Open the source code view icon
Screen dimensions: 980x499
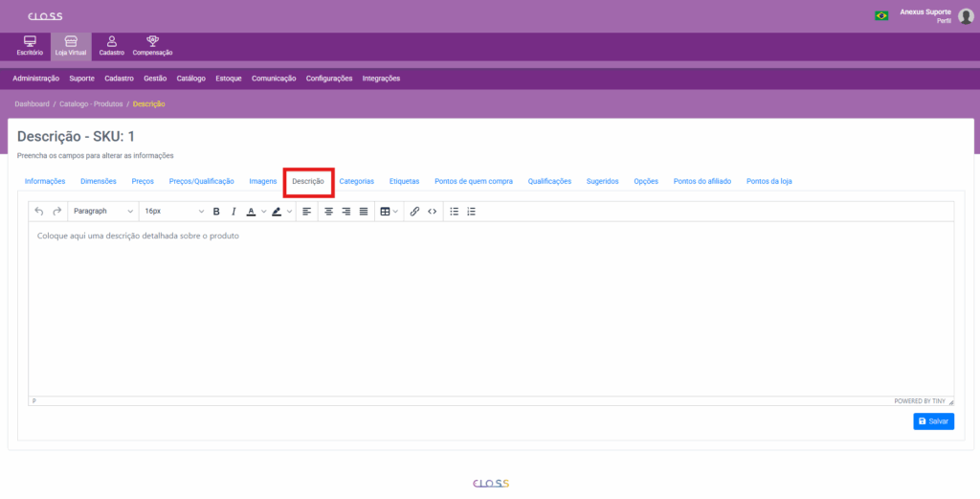click(432, 211)
